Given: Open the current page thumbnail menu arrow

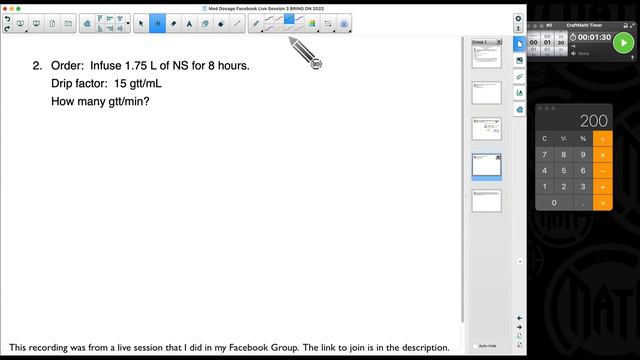Looking at the screenshot, I should (x=498, y=157).
